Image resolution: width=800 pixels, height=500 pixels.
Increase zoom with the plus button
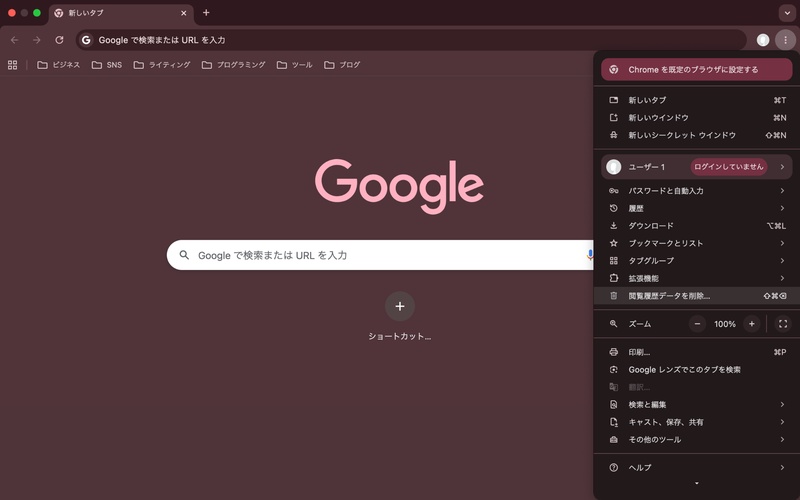(752, 324)
